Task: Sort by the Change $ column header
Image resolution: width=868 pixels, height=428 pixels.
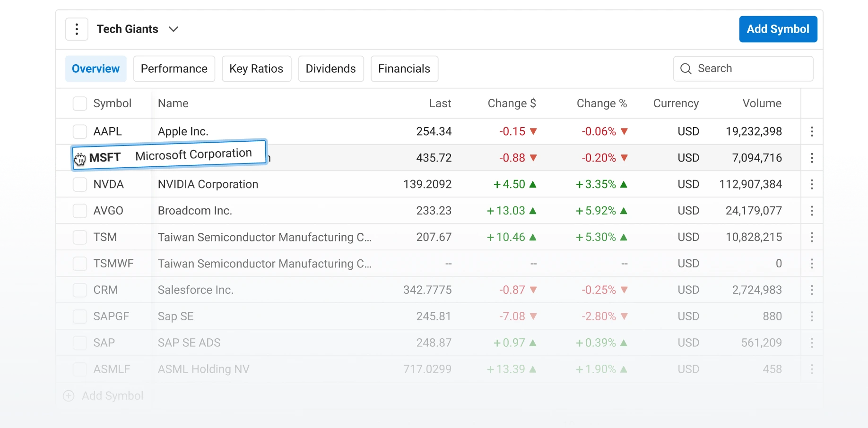Action: pos(512,103)
